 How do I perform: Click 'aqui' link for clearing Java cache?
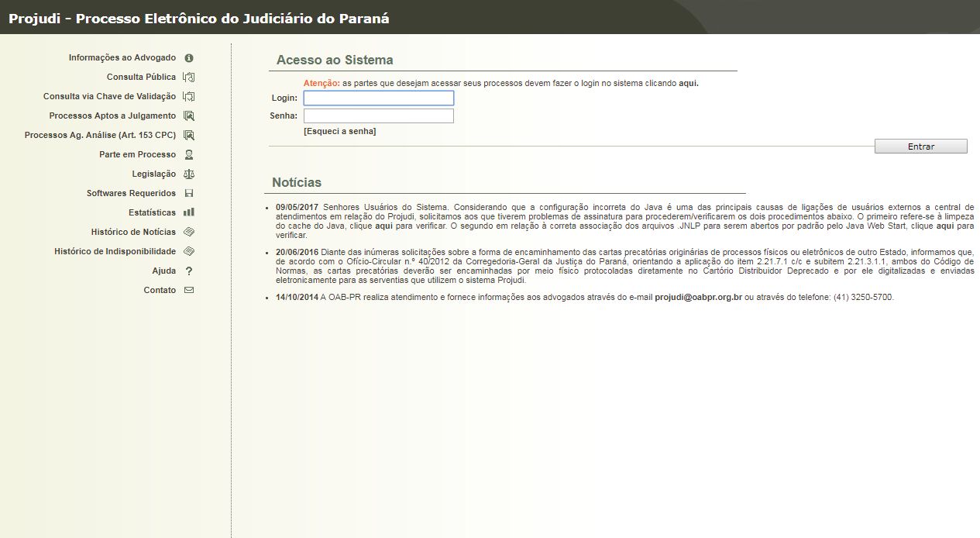[x=384, y=226]
